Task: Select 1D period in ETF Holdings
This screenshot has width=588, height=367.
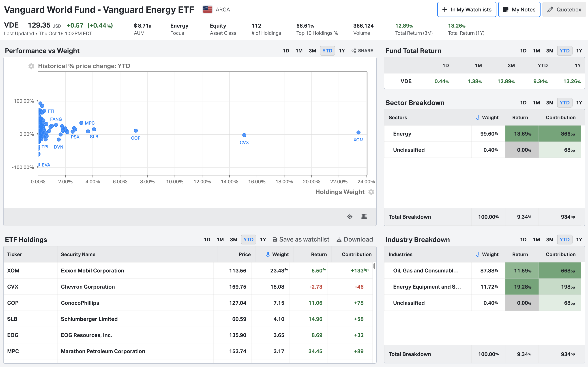Action: point(207,240)
